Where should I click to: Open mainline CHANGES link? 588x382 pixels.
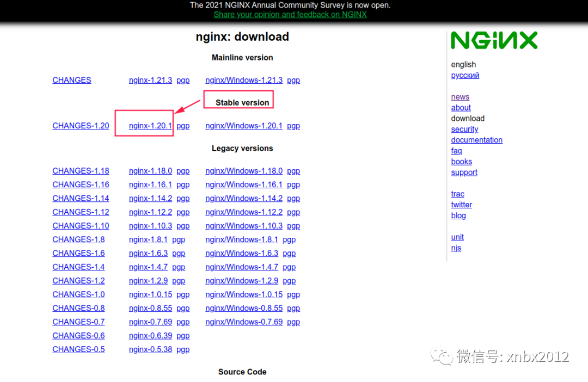[72, 80]
